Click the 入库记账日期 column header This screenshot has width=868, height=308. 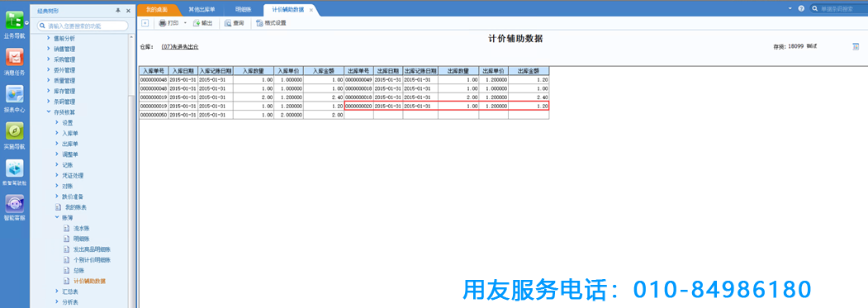216,71
